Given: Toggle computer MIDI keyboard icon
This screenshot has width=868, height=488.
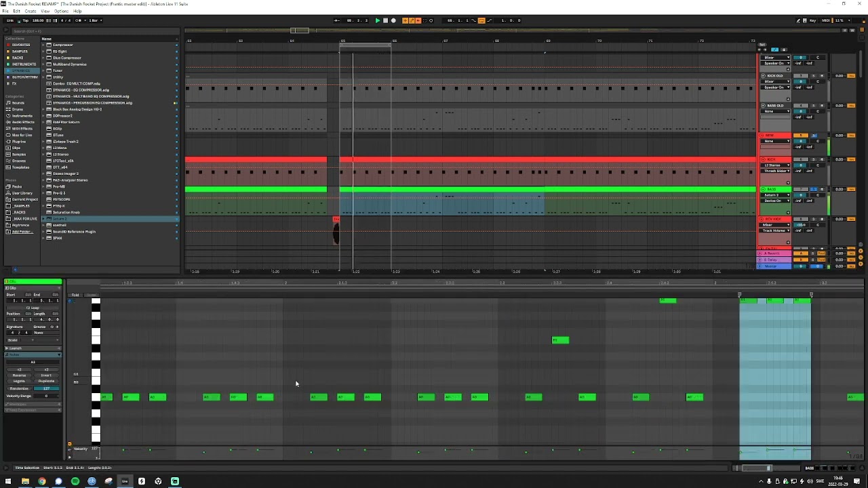Looking at the screenshot, I should click(805, 20).
